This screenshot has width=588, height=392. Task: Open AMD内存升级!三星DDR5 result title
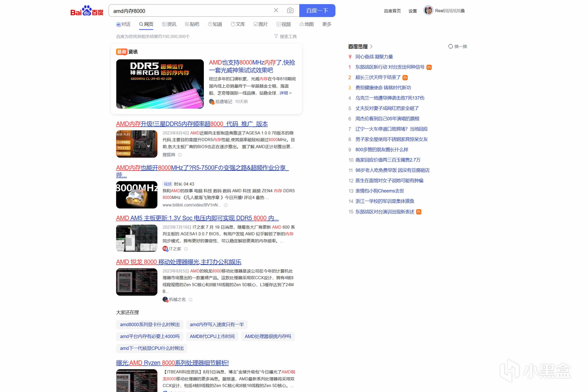[x=192, y=124]
